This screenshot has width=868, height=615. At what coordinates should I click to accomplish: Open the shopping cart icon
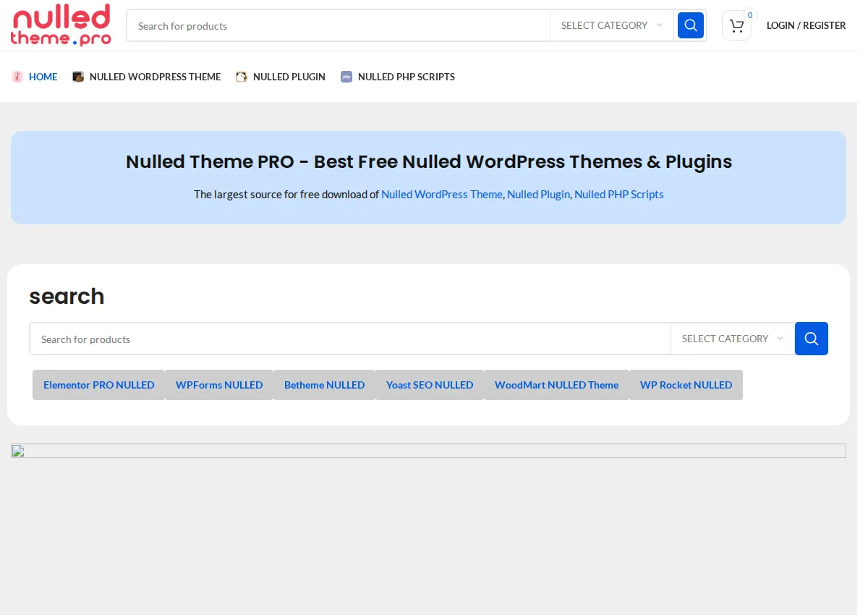(736, 26)
